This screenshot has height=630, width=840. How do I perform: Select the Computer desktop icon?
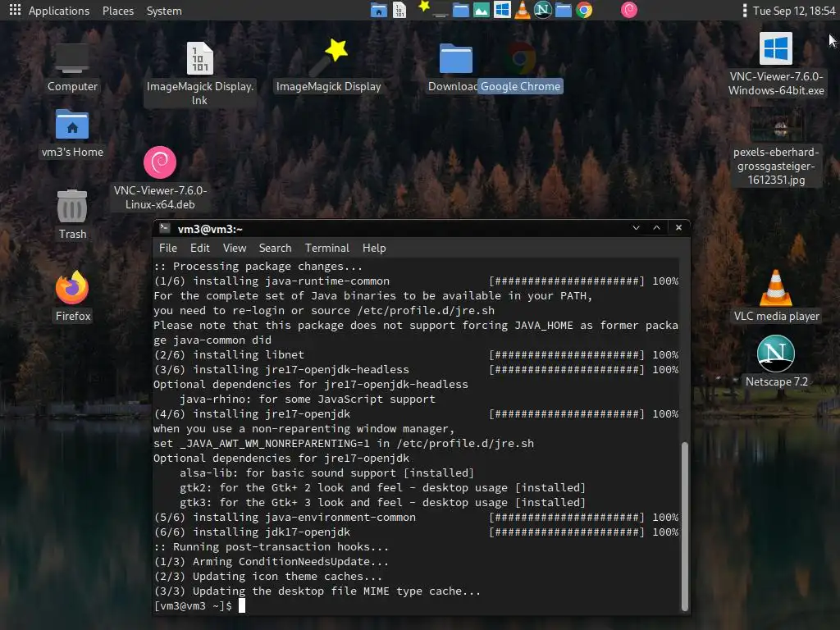point(72,67)
